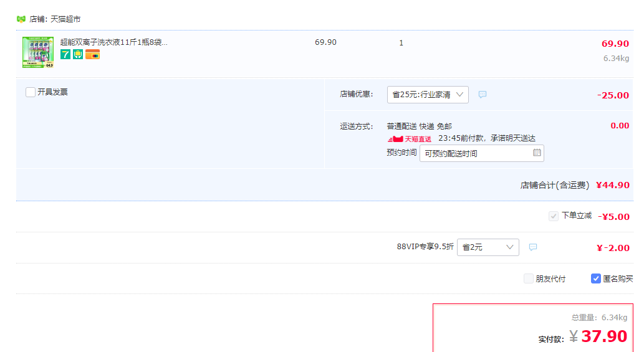Viewport: 644px width, 352px height.
Task: Click the store total ¥44.90
Action: pyautogui.click(x=613, y=185)
